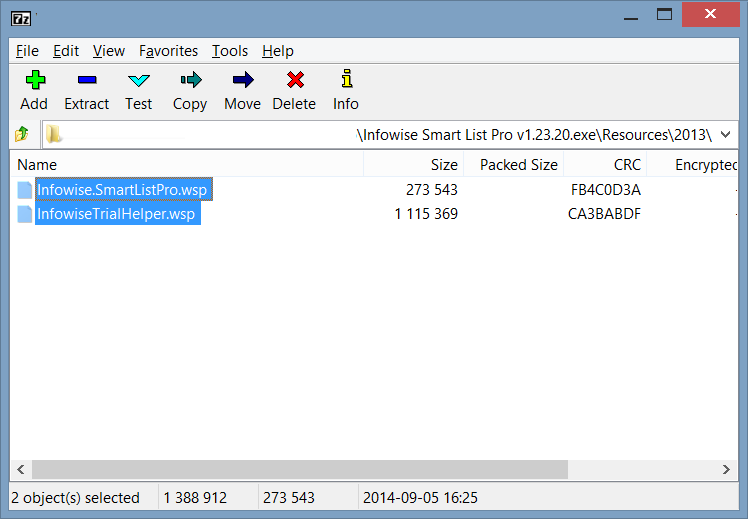
Task: Click the status bar date 2014-09-05 16:25
Action: click(x=420, y=498)
